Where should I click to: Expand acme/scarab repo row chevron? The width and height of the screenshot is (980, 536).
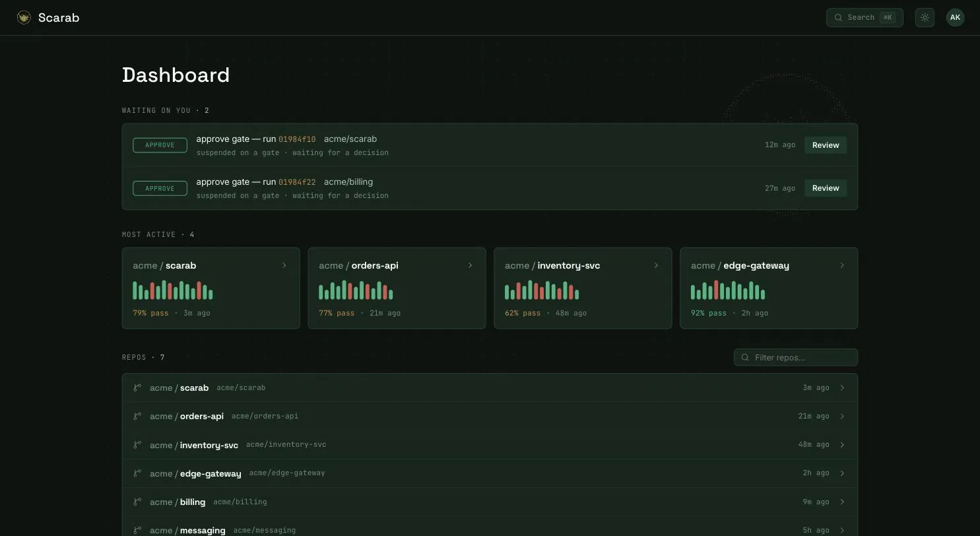[x=842, y=387]
